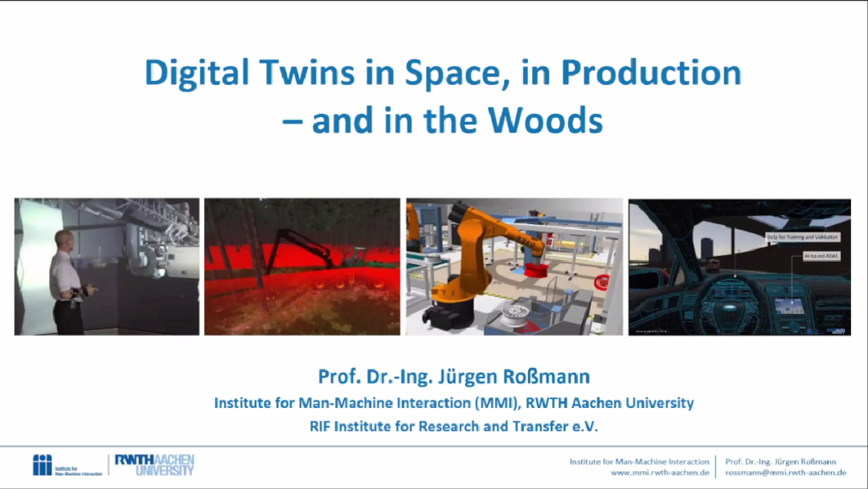
Task: Click the RWTH Aachen University logo
Action: pos(154,465)
